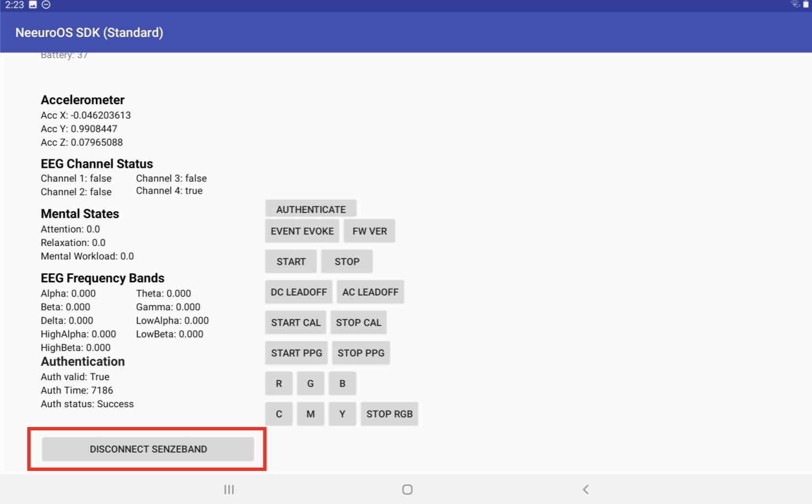Click the AUTHENTICATE button
The width and height of the screenshot is (812, 504).
[x=310, y=209]
